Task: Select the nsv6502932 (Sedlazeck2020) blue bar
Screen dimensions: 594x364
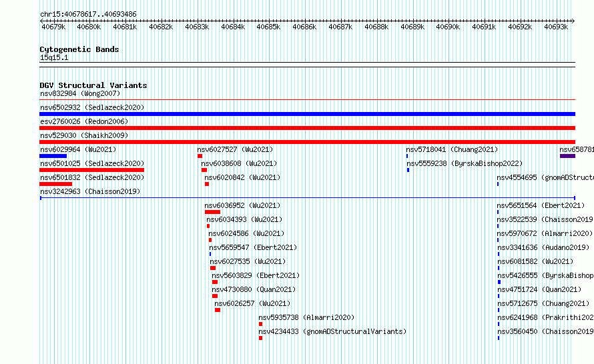Action: [x=307, y=114]
